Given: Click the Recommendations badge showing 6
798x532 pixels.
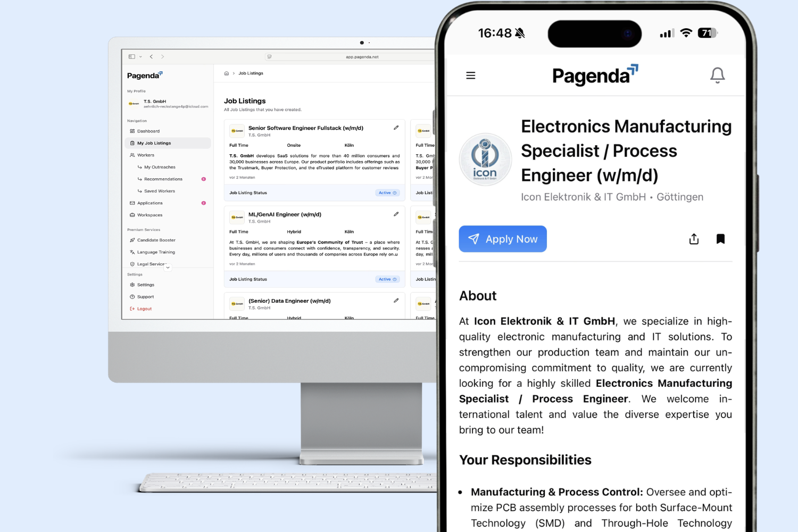Looking at the screenshot, I should (x=203, y=179).
